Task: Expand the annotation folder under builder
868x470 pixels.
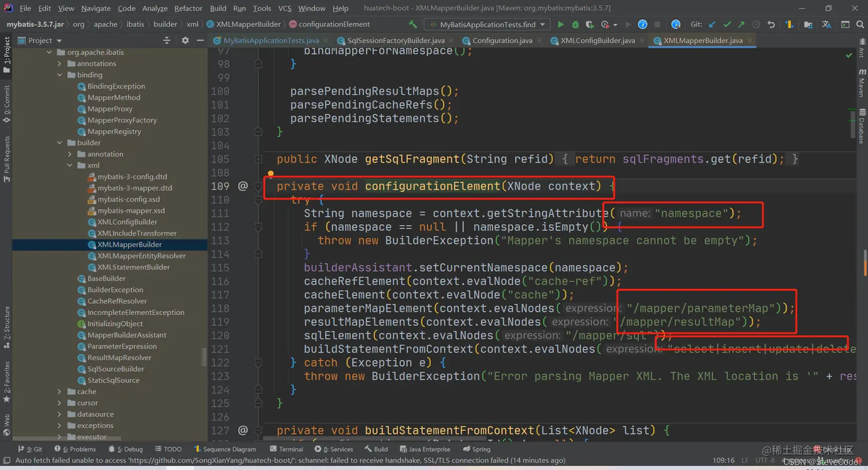Action: (69, 154)
